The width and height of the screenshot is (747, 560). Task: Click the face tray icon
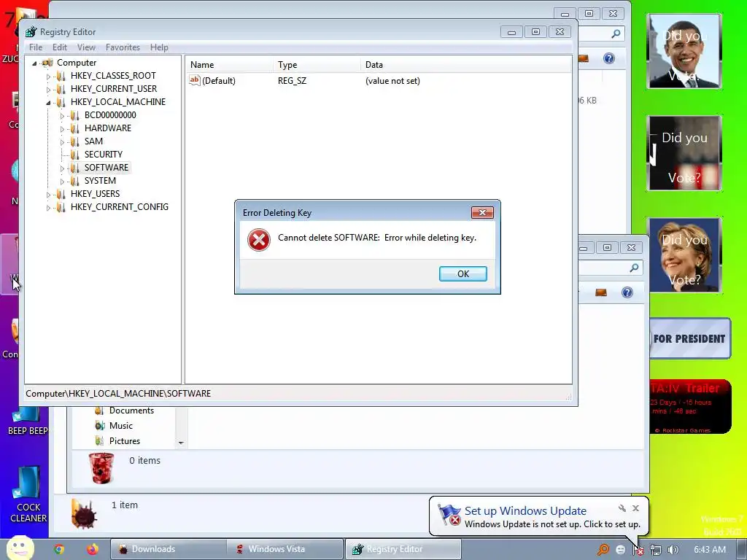tap(620, 550)
